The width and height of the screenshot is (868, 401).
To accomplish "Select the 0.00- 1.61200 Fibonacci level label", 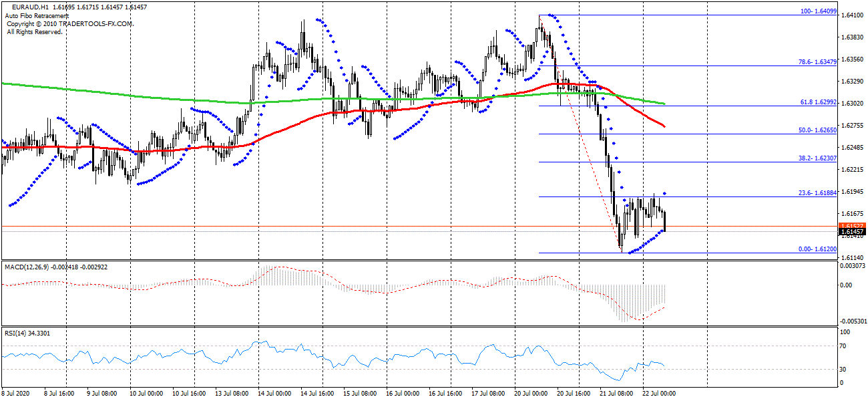I will coord(818,249).
